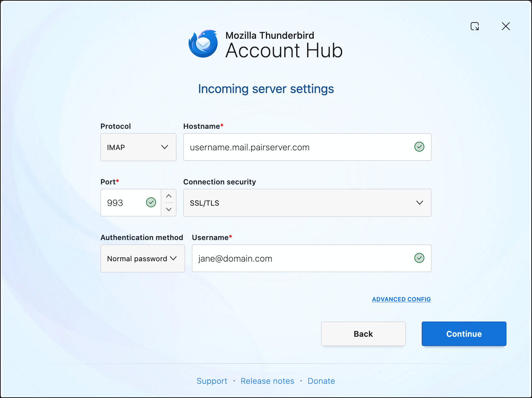532x398 pixels.
Task: Click the 'Protocol' label
Action: coord(116,126)
